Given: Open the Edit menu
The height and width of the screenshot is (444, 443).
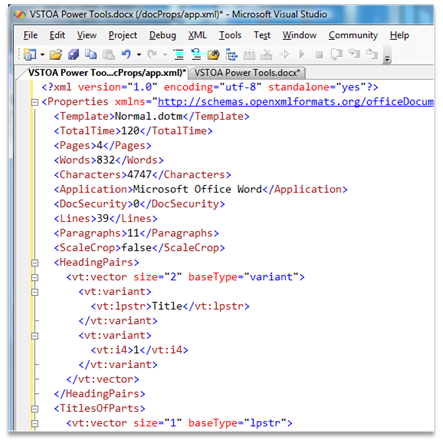Looking at the screenshot, I should [x=57, y=35].
